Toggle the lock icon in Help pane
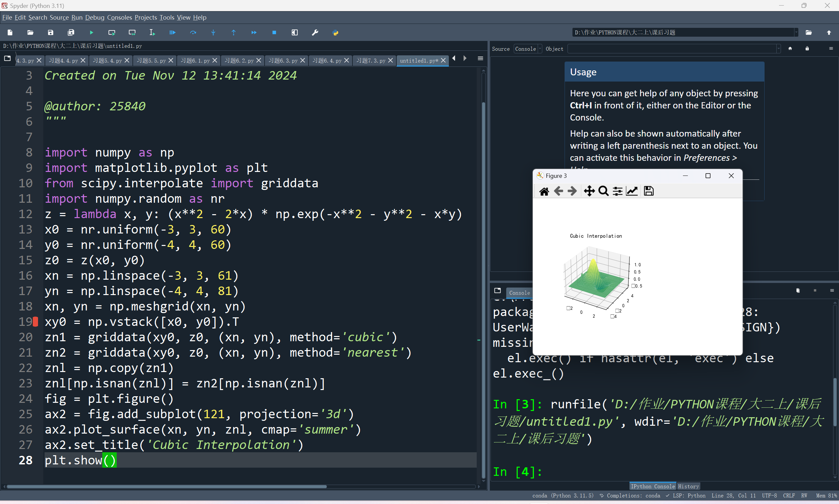Screen dimensions: 839x504 pos(807,48)
